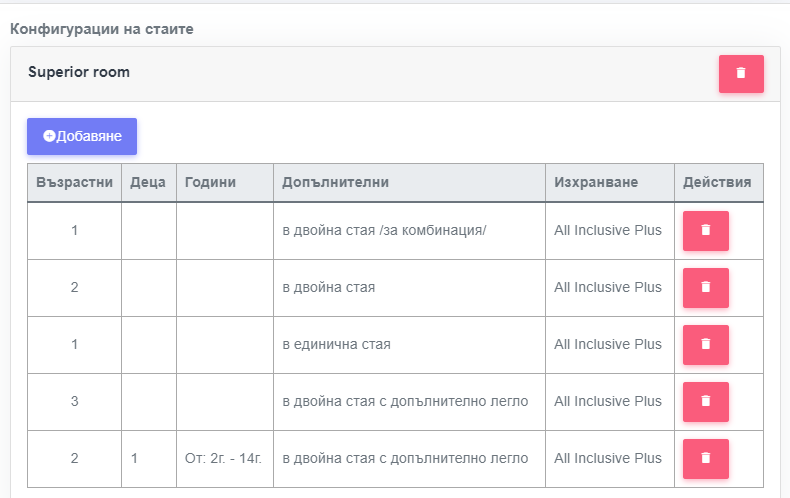Select the "От: 2г. - 14г." age cell
The image size is (790, 498).
(x=224, y=459)
